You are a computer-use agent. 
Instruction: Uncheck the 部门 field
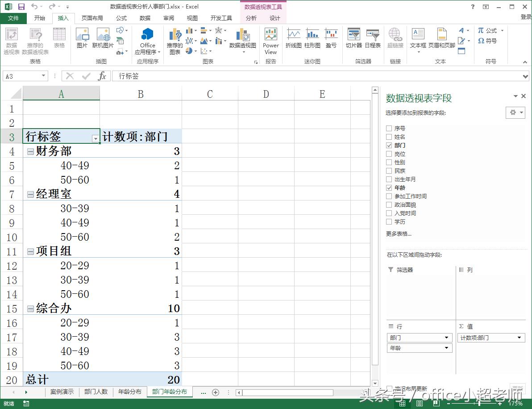coord(390,145)
